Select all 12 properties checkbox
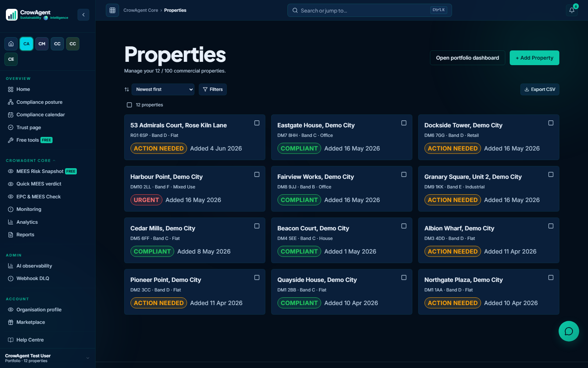Image resolution: width=588 pixels, height=368 pixels. [x=129, y=105]
